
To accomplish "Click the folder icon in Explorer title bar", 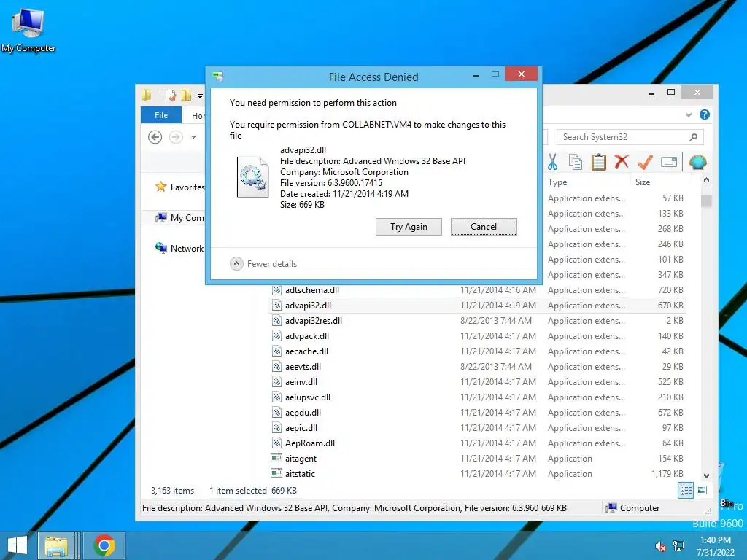I will pos(146,96).
